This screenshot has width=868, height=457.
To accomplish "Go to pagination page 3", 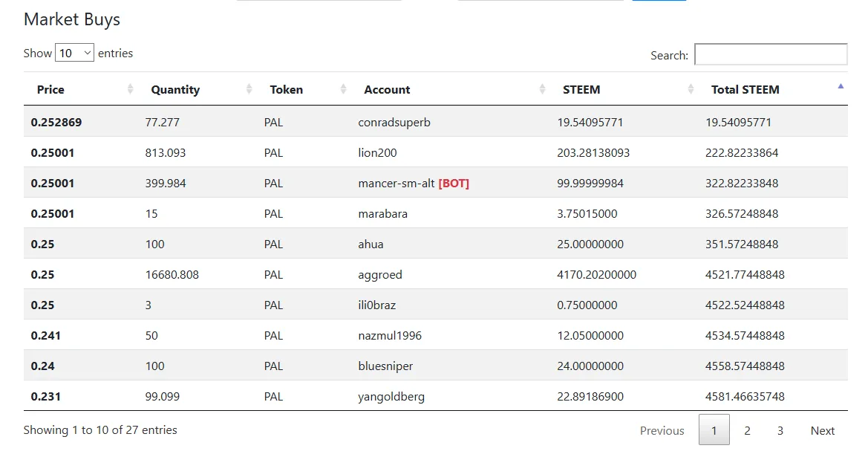I will tap(780, 430).
